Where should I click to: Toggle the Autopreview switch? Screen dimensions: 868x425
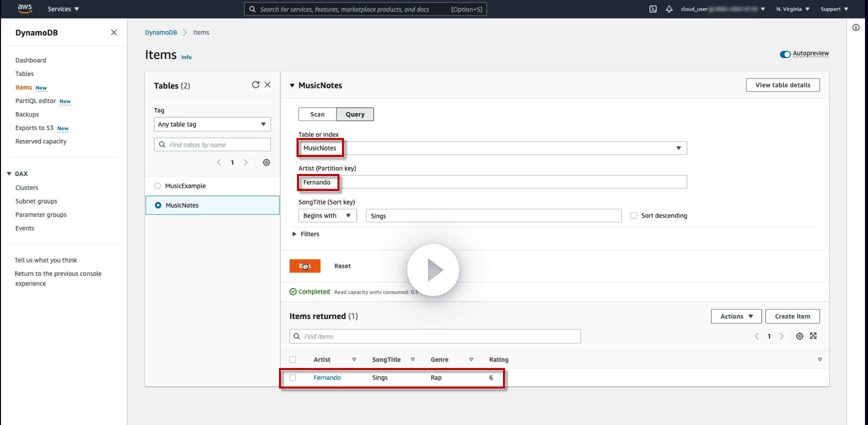pyautogui.click(x=785, y=54)
